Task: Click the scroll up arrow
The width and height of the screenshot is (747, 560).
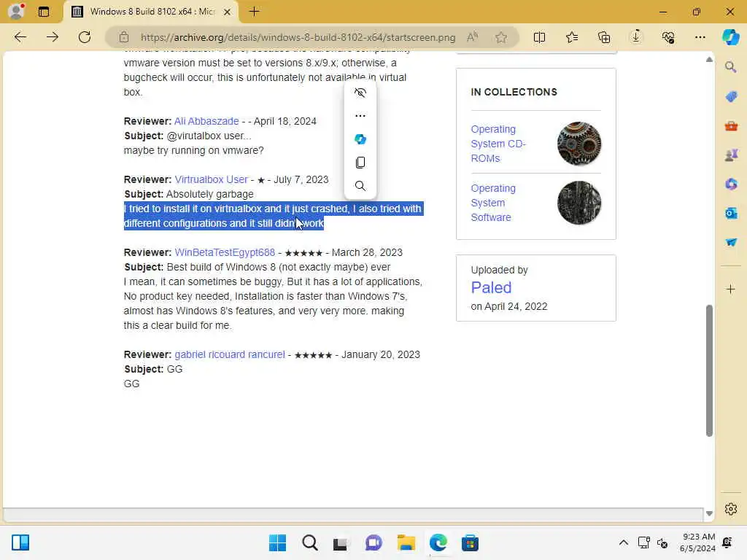Action: pyautogui.click(x=709, y=60)
